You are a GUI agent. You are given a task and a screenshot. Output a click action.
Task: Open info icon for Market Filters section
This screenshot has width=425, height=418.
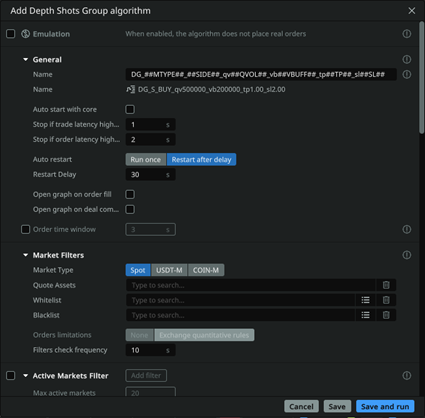[x=407, y=255]
